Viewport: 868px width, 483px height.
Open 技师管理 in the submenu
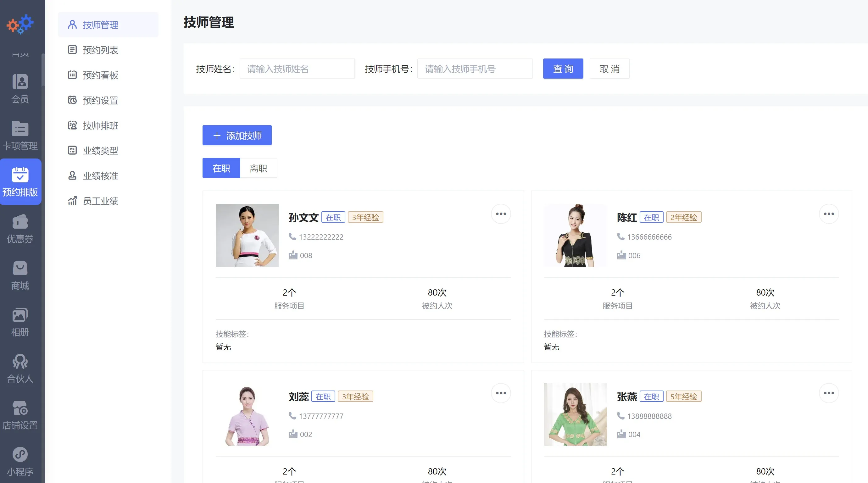pyautogui.click(x=108, y=25)
